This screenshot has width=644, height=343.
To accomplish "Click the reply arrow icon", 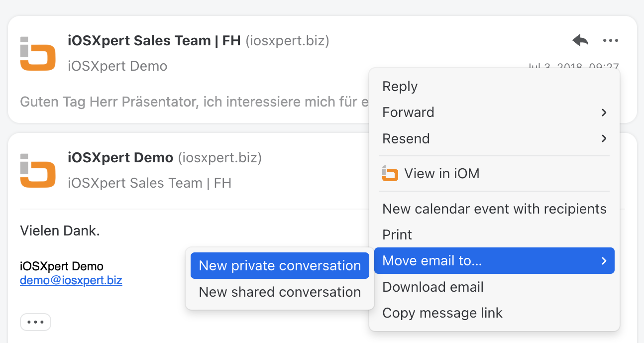I will (580, 40).
